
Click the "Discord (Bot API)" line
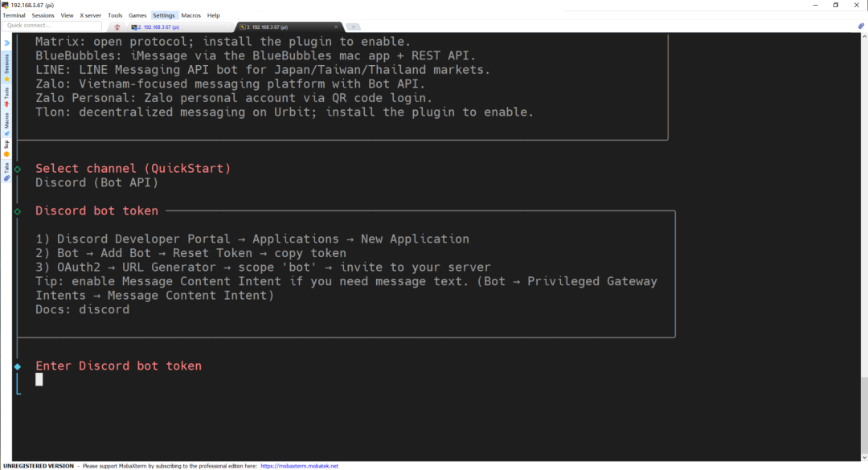pyautogui.click(x=97, y=182)
